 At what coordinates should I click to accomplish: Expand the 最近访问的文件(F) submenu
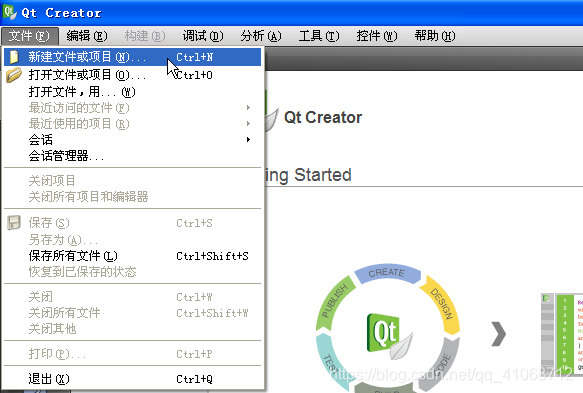[132, 108]
